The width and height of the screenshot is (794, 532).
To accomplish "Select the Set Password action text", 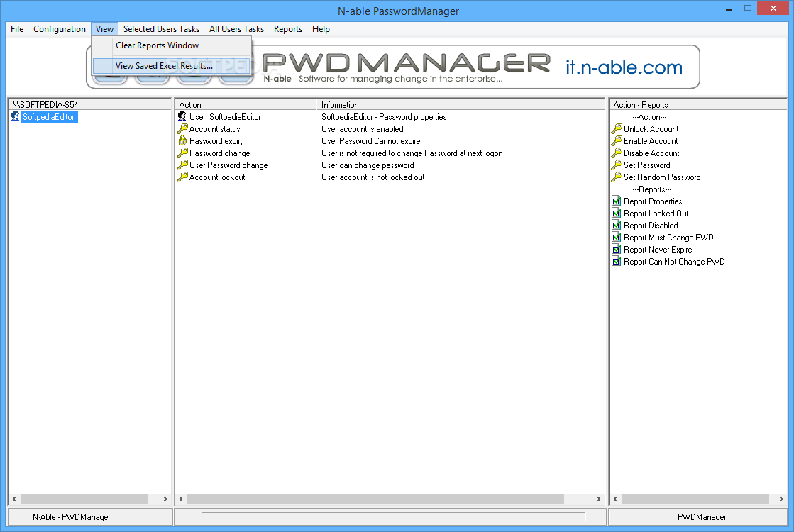I will [x=646, y=165].
